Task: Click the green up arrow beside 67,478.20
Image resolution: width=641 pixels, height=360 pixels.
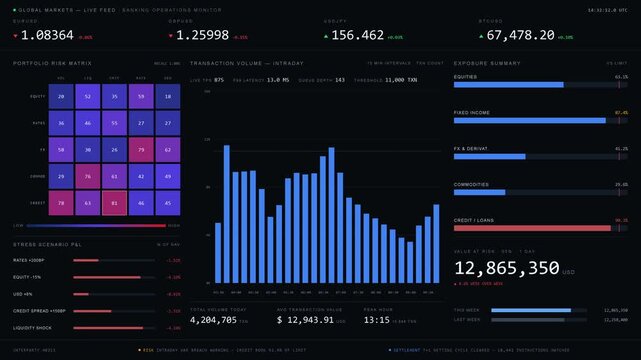Action: click(481, 36)
